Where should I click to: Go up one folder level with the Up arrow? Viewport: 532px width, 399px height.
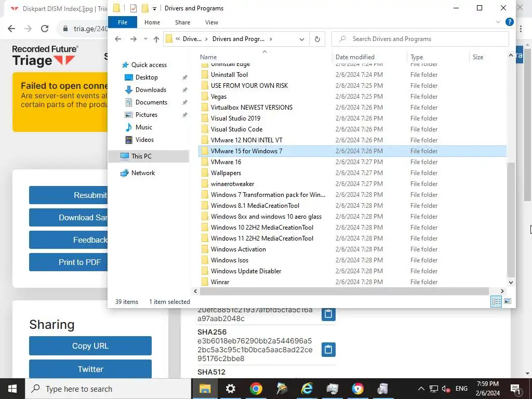click(x=156, y=39)
